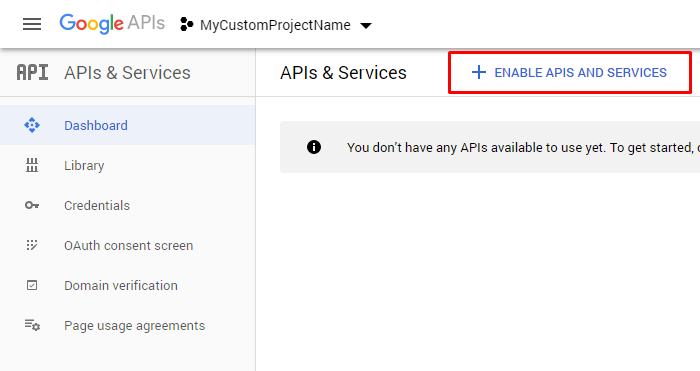
Task: Click the Domain verification checkbox icon
Action: [32, 285]
